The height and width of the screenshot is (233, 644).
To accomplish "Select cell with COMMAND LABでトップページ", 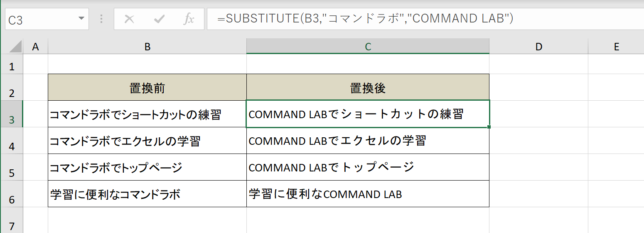I will point(368,167).
